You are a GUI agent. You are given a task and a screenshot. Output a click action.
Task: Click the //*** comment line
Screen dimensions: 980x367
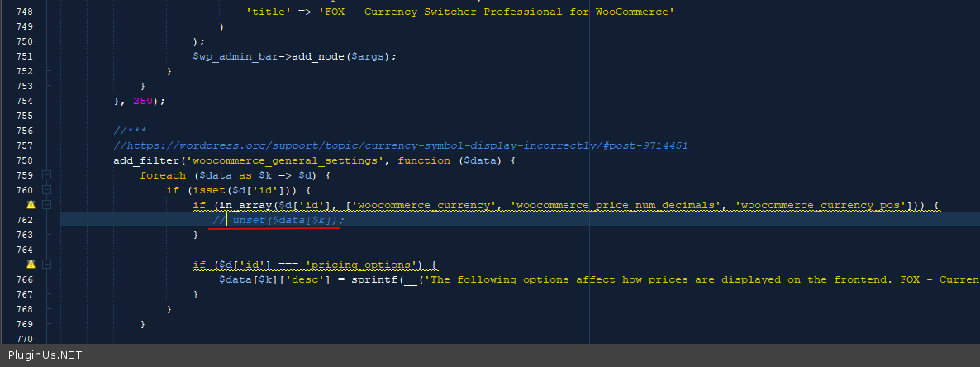click(x=130, y=131)
